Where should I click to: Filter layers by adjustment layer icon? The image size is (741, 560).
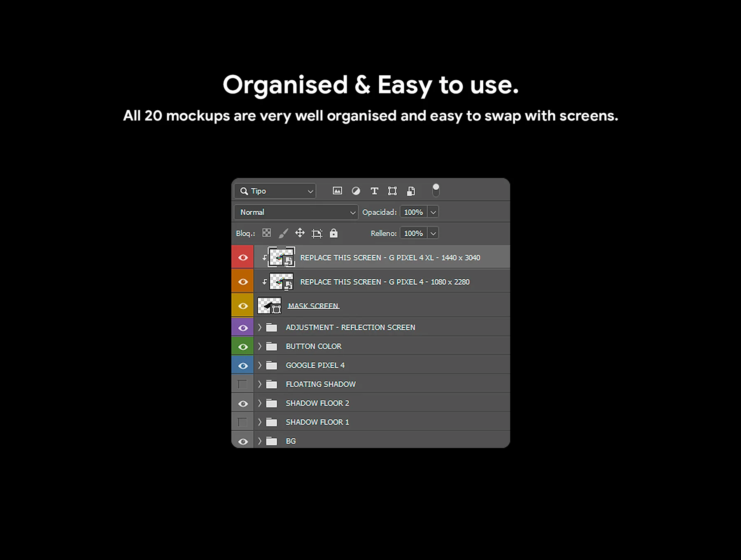tap(356, 191)
